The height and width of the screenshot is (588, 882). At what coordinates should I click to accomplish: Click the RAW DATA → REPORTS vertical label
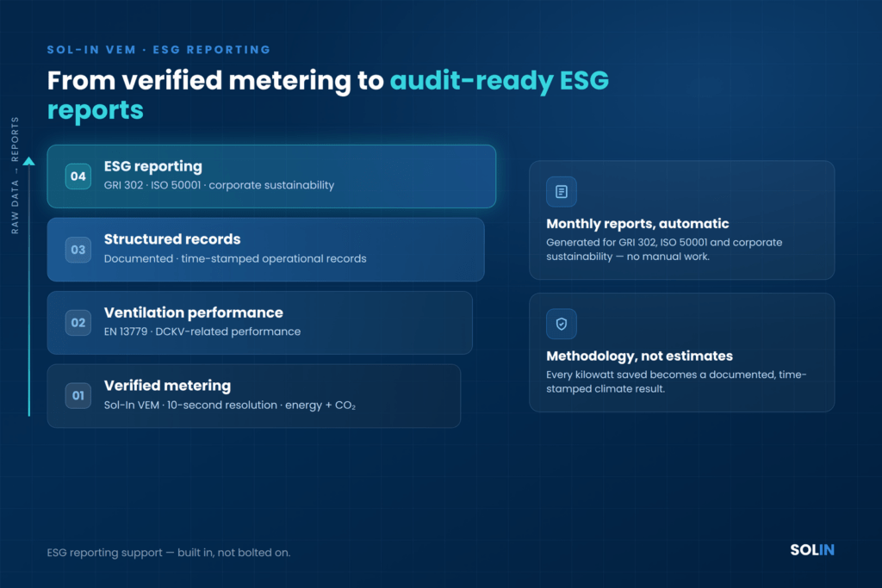pos(16,176)
